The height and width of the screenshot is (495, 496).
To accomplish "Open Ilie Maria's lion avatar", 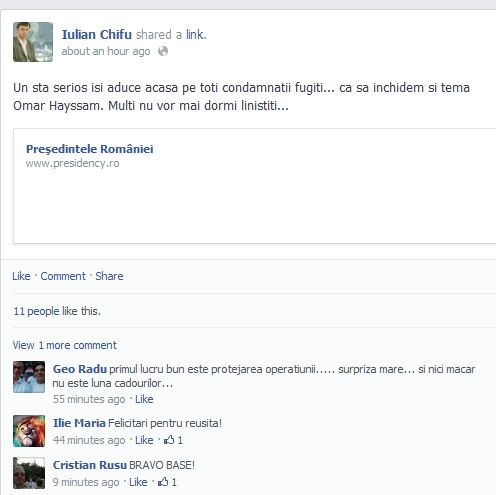I will tap(29, 431).
